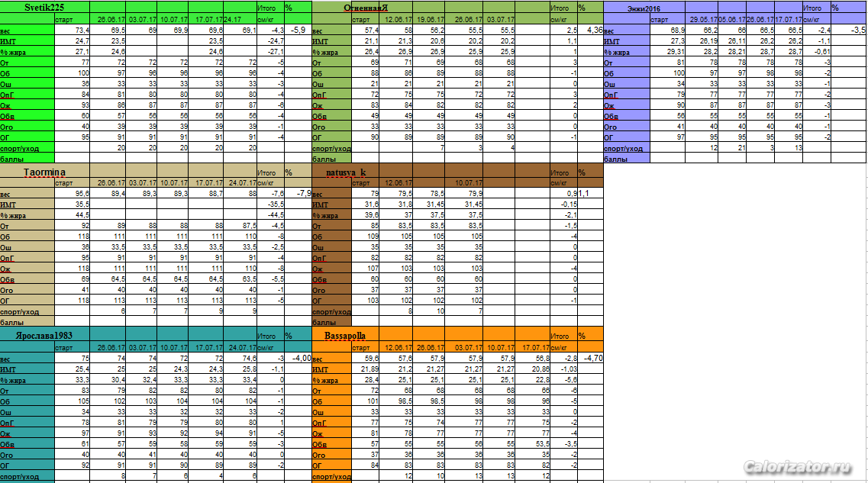The width and height of the screenshot is (868, 483).
Task: Select the Энжи2016 header cell
Action: coord(644,8)
